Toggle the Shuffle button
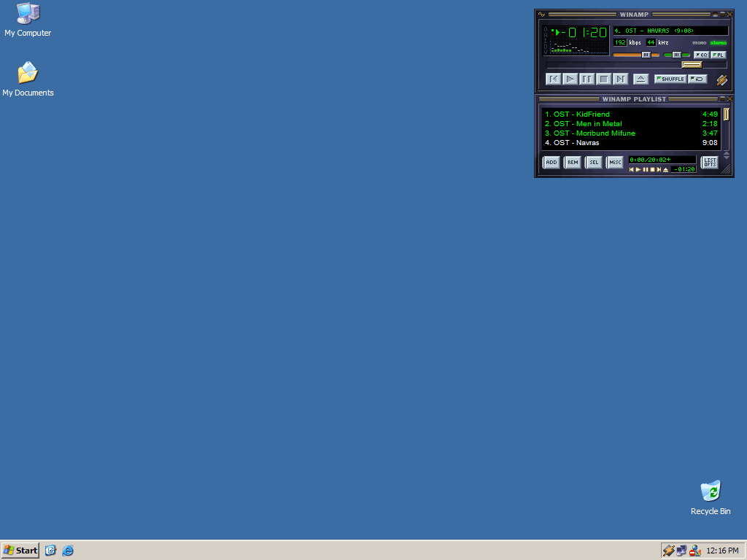Viewport: 747px width, 560px height. click(x=671, y=79)
